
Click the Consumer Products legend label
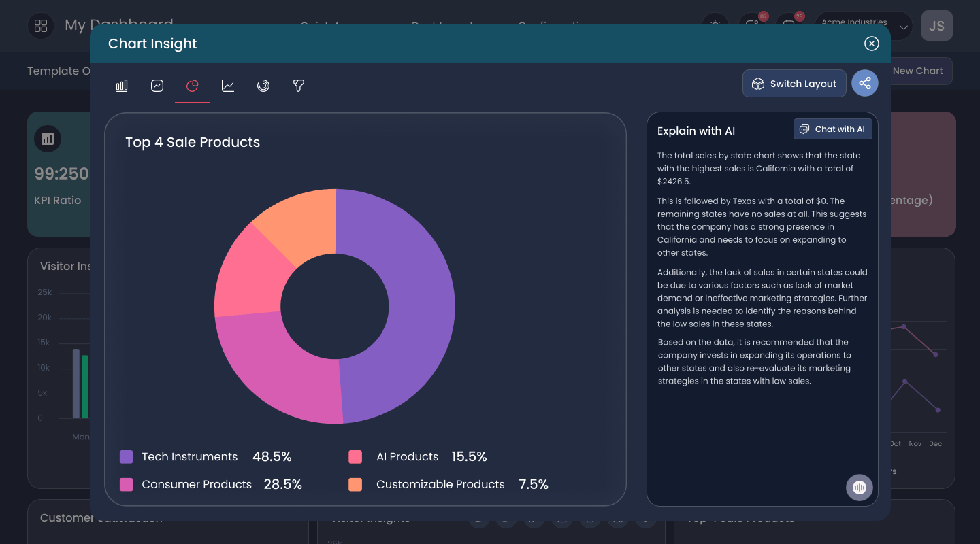197,485
